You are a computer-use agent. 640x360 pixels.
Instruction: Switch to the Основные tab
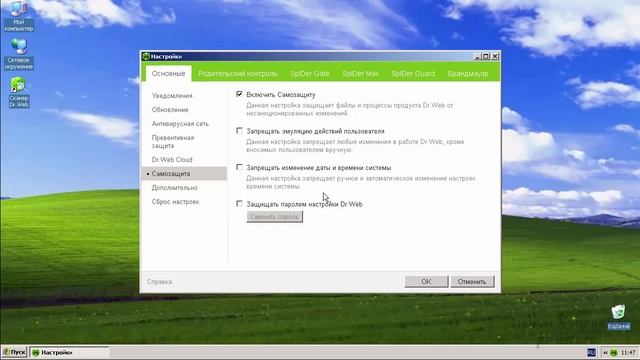click(x=169, y=73)
